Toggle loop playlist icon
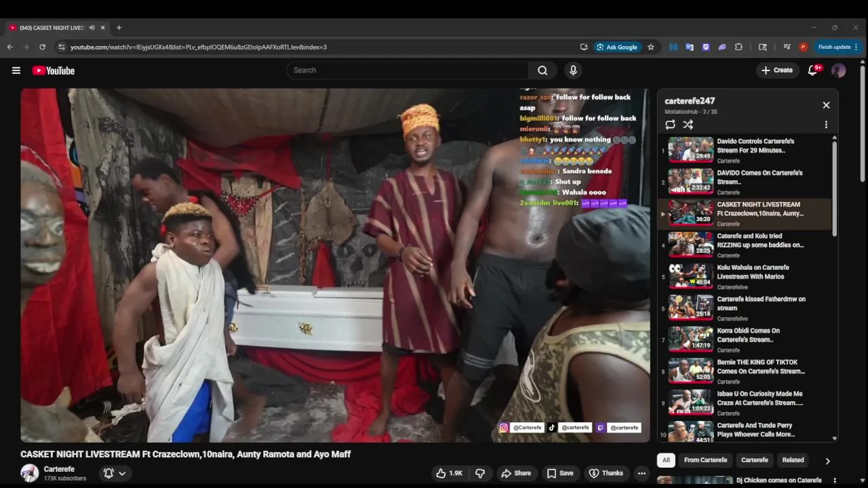The image size is (868, 488). 670,125
